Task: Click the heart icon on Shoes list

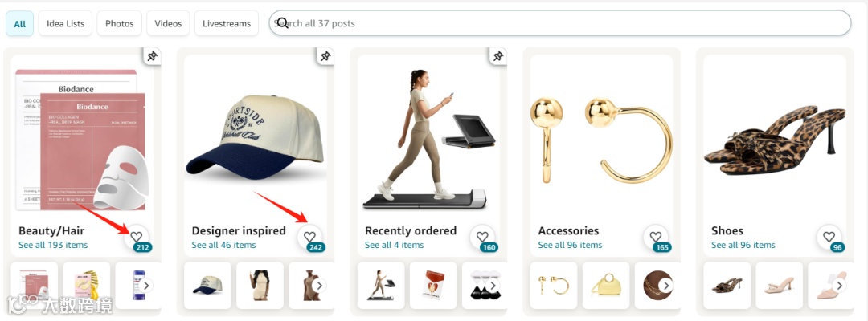Action: pos(829,237)
